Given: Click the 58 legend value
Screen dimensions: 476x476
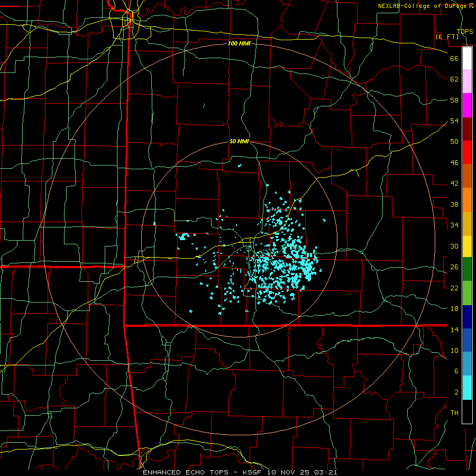Looking at the screenshot, I should point(454,100).
